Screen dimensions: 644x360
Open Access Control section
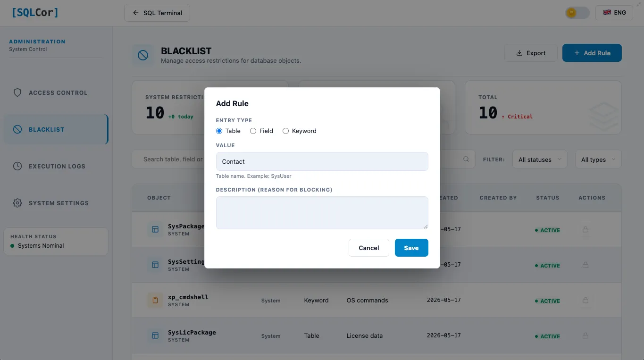pyautogui.click(x=56, y=93)
